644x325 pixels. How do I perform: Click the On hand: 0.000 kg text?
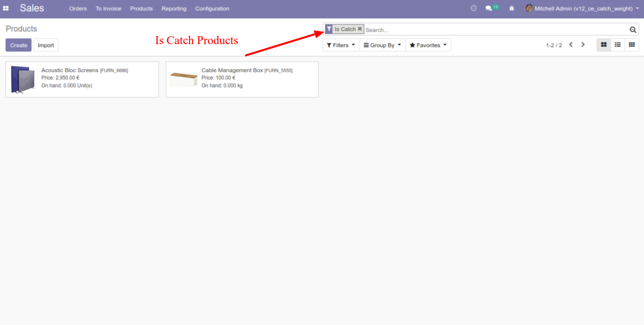222,86
